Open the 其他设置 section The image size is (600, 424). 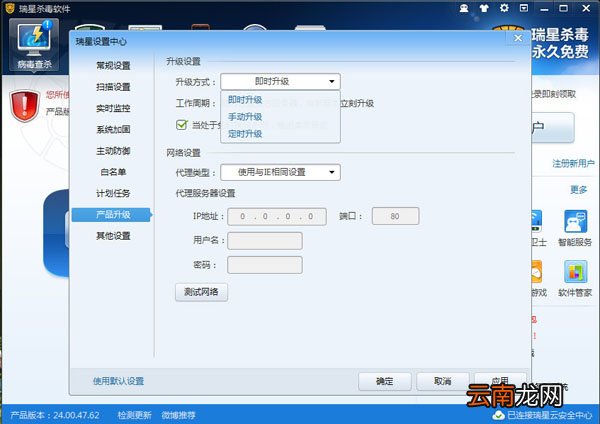point(113,236)
